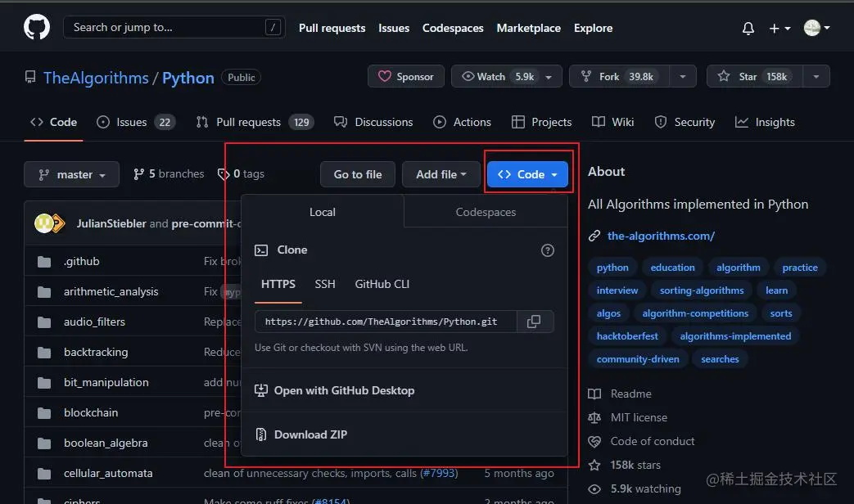The image size is (854, 504).
Task: Collapse the blue Code dropdown button
Action: click(x=527, y=174)
